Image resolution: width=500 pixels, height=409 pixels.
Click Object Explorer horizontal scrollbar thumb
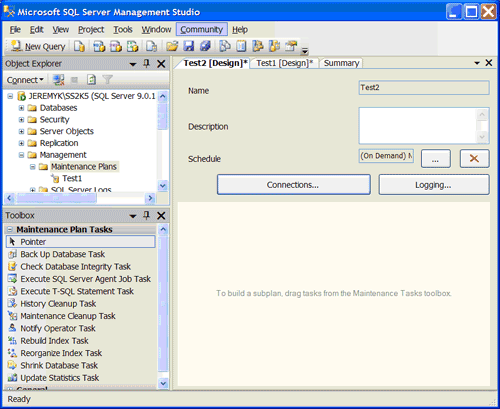pos(56,198)
